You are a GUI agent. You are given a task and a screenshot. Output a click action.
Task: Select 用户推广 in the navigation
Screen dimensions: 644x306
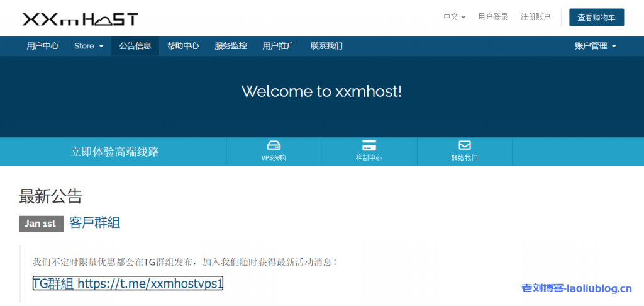pyautogui.click(x=279, y=46)
